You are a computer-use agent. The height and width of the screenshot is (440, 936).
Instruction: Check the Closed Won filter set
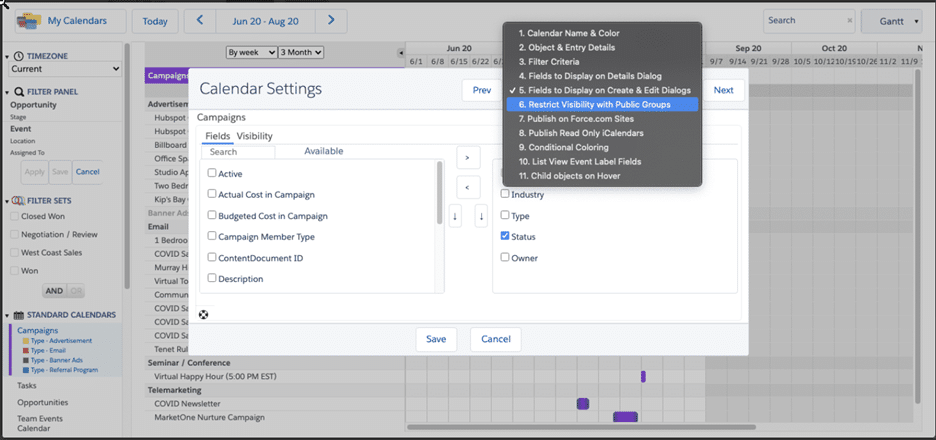pyautogui.click(x=14, y=215)
